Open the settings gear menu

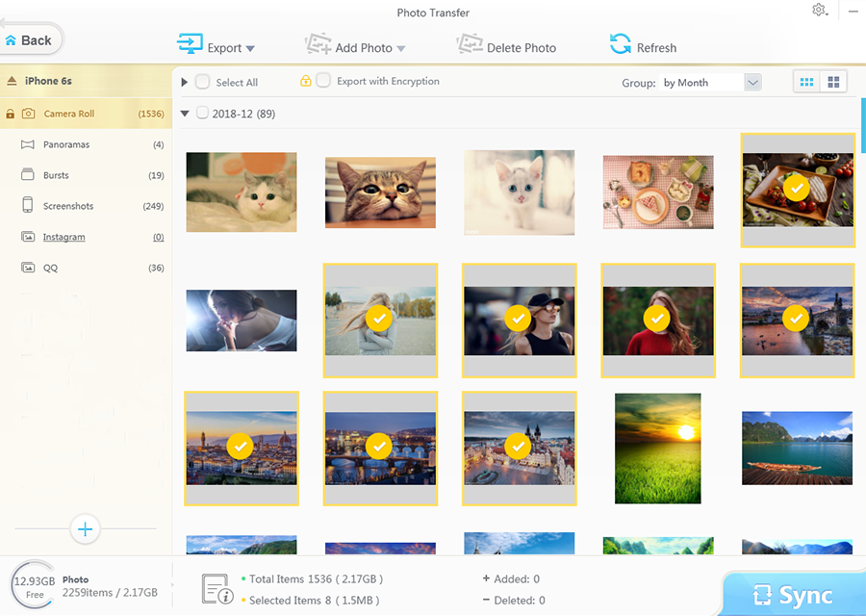(819, 10)
